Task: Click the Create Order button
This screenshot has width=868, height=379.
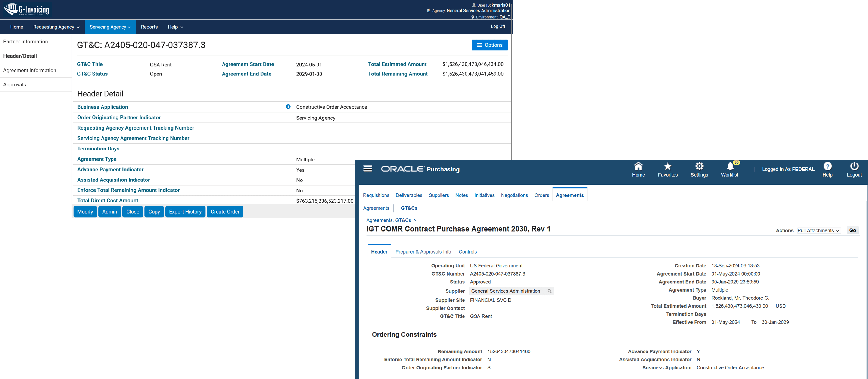Action: click(225, 212)
